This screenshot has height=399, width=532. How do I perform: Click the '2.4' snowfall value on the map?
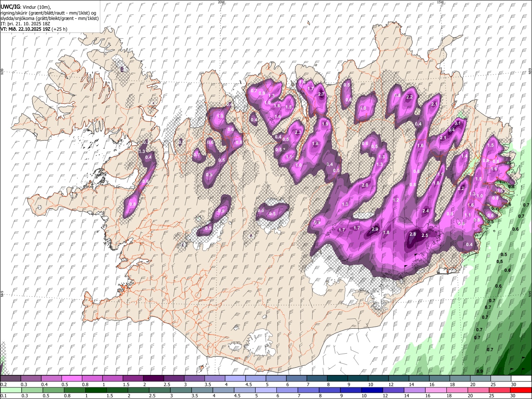click(x=426, y=211)
